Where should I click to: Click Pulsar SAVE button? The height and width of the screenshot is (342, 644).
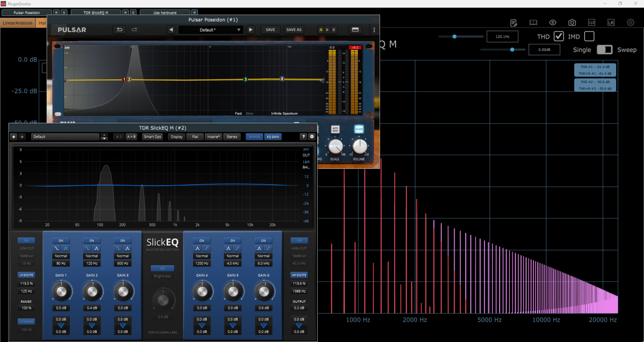270,29
